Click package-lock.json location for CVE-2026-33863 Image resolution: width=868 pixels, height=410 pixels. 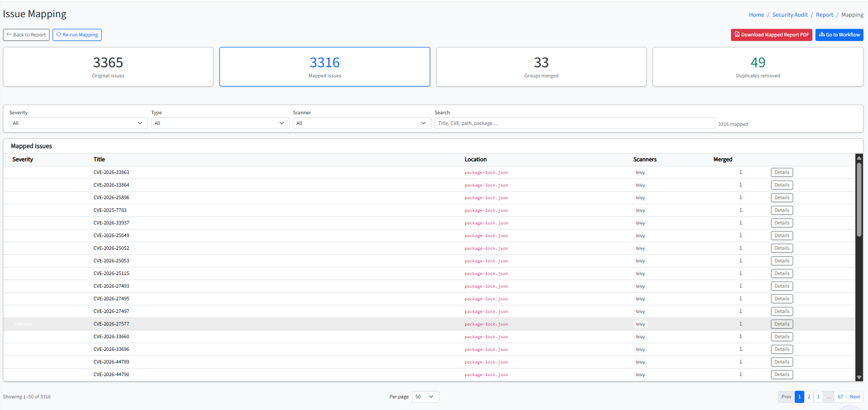tap(486, 172)
